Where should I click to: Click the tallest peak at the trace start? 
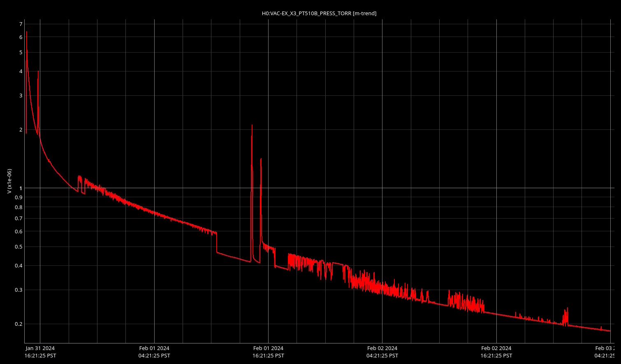pos(27,32)
